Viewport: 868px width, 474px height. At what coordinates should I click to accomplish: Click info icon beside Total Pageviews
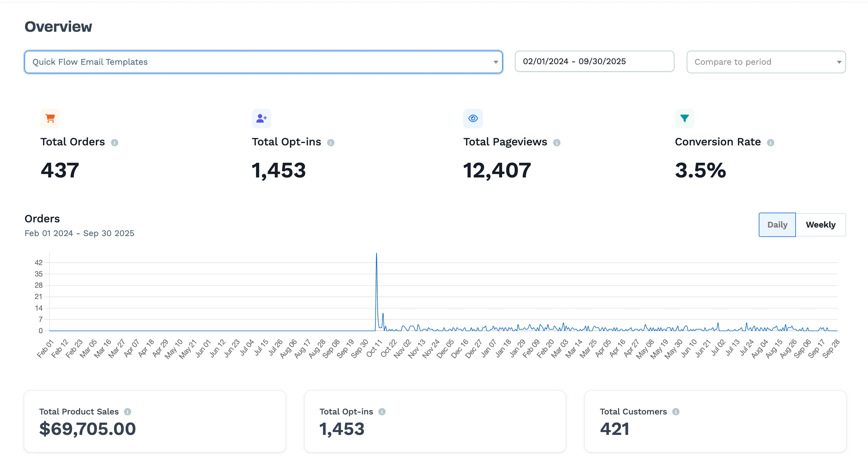pyautogui.click(x=557, y=143)
